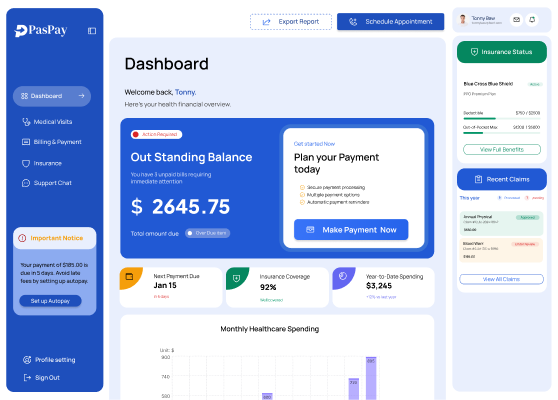The width and height of the screenshot is (558, 400).
Task: Click the Next Payment Due calendar icon
Action: [x=129, y=277]
